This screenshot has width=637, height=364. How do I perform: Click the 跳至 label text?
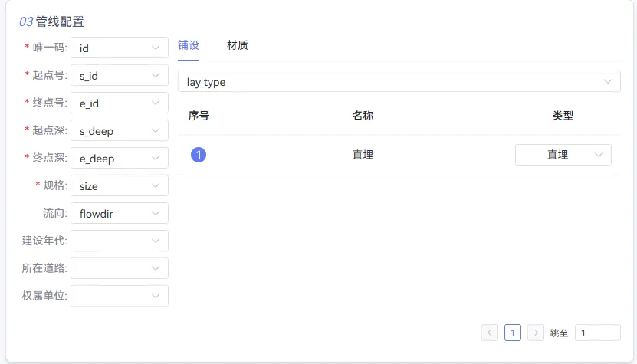pos(559,333)
